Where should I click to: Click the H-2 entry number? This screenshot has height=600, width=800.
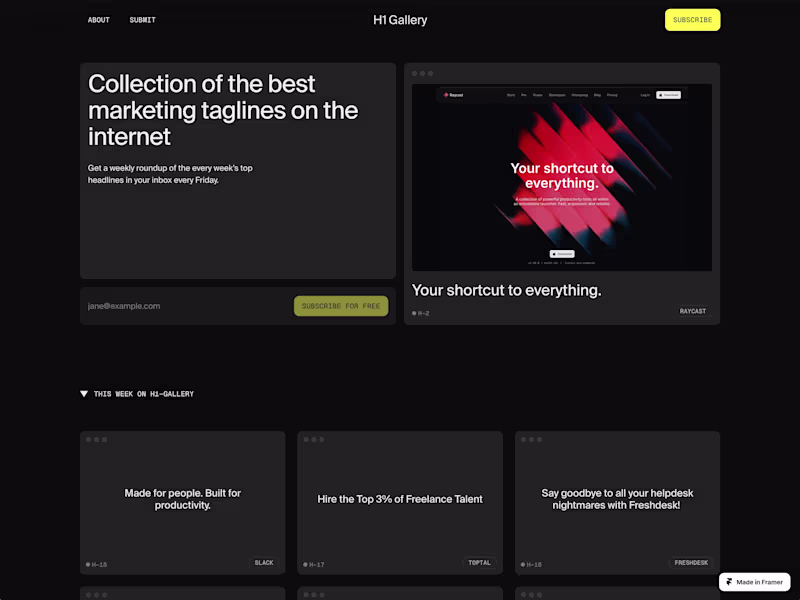[x=421, y=313]
